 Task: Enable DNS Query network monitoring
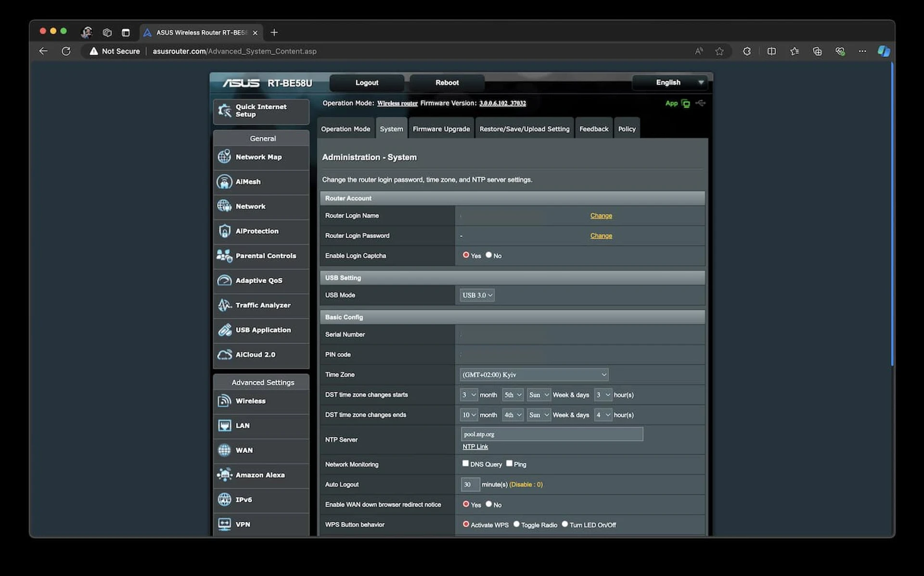tap(465, 463)
